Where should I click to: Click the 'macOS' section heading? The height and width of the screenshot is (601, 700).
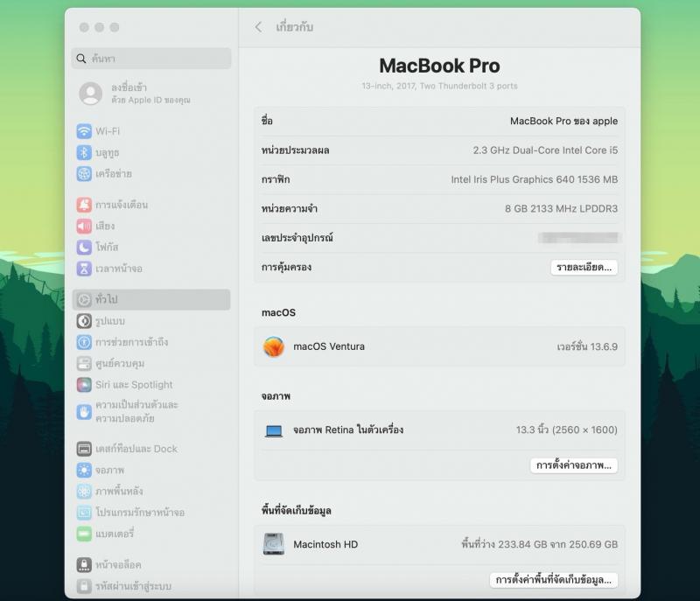point(278,312)
